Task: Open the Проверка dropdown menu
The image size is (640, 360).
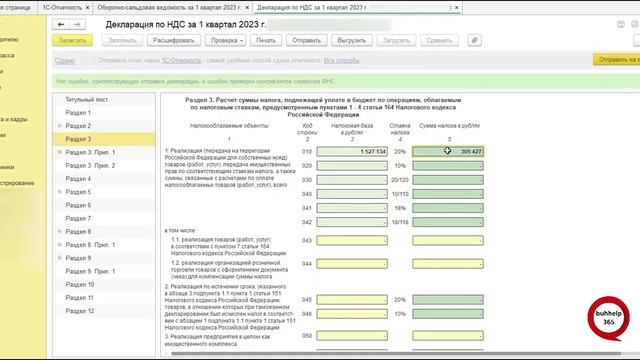Action: (x=225, y=40)
